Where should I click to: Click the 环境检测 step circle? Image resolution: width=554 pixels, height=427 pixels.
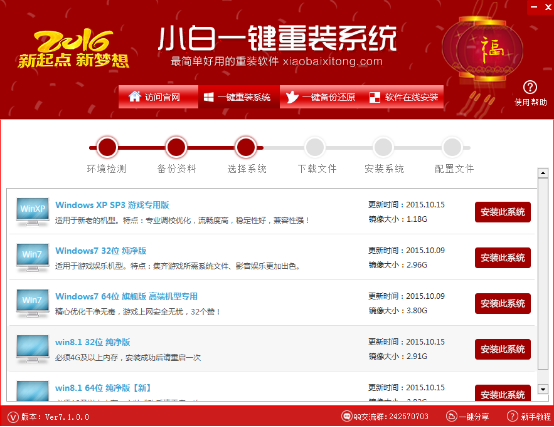coord(107,147)
